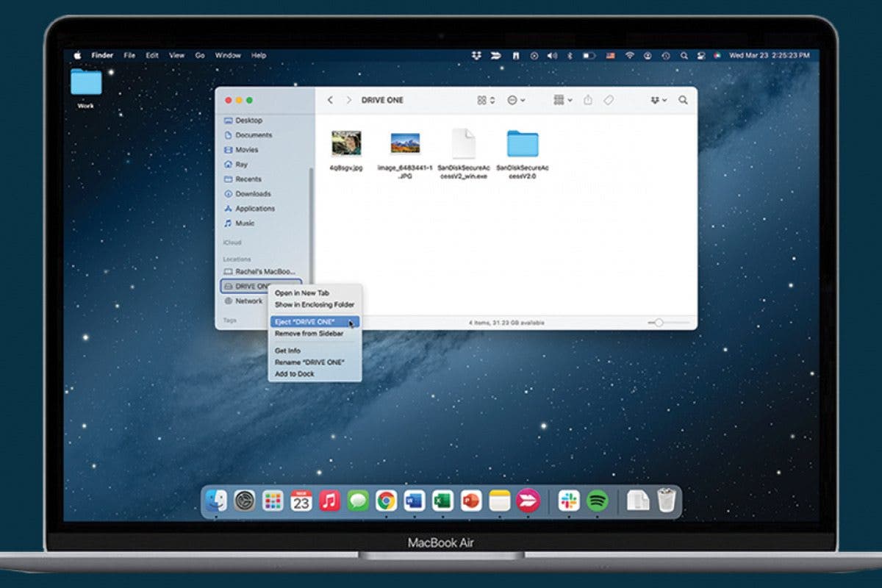Choose Get Info from context menu
Image resolution: width=882 pixels, height=588 pixels.
[287, 351]
